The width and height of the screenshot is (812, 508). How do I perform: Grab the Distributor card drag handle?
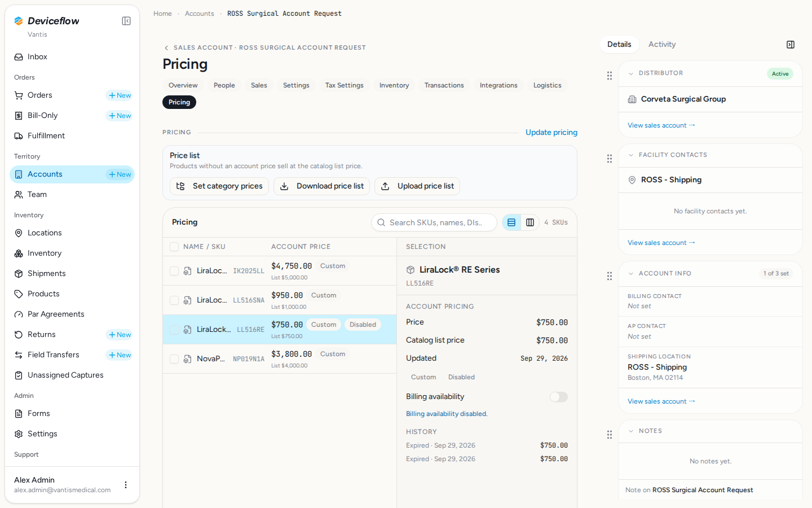point(610,76)
